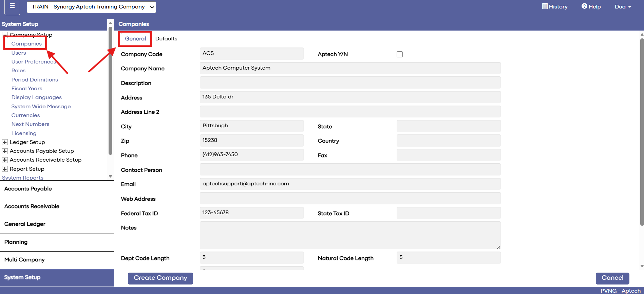Screen dimensions: 644x294
Task: Switch to the Defaults tab
Action: pyautogui.click(x=166, y=39)
